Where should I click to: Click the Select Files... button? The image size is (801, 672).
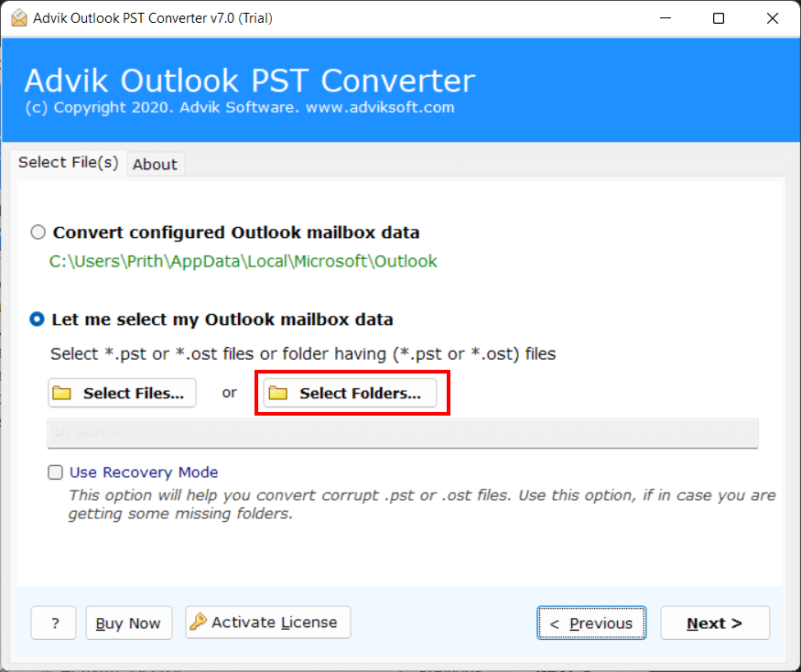[x=122, y=393]
